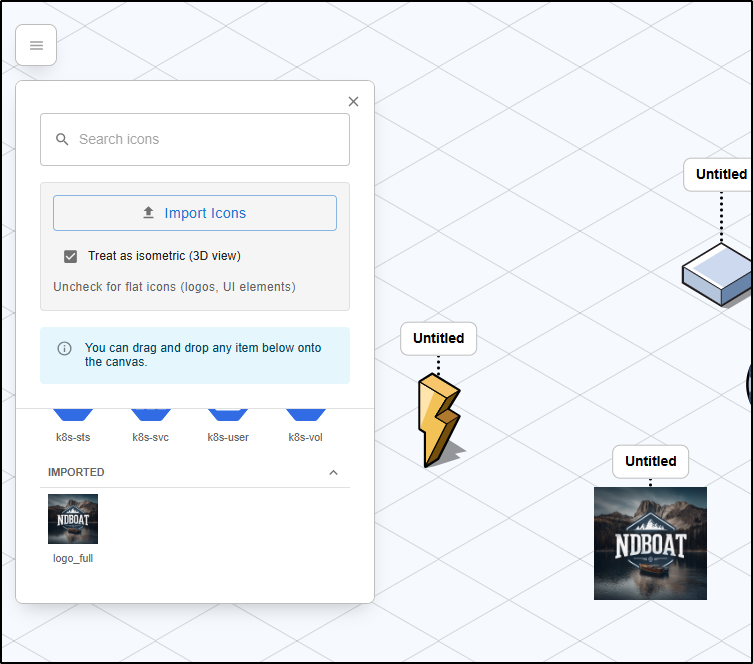Click the Untitled label above lightning bolt
Image resolution: width=753 pixels, height=664 pixels.
point(438,338)
